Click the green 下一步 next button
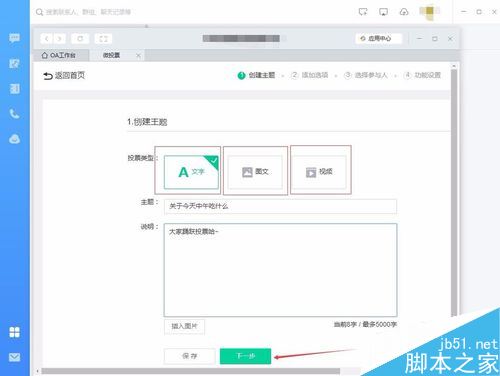The width and height of the screenshot is (500, 376). [245, 356]
